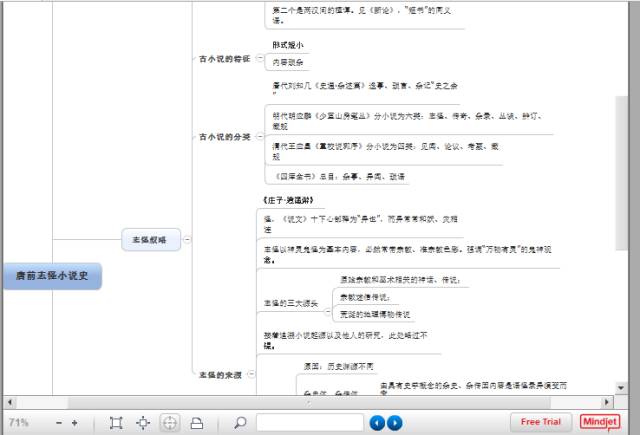
Task: Collapse the 古小说的分类 branch
Action: pyautogui.click(x=260, y=136)
